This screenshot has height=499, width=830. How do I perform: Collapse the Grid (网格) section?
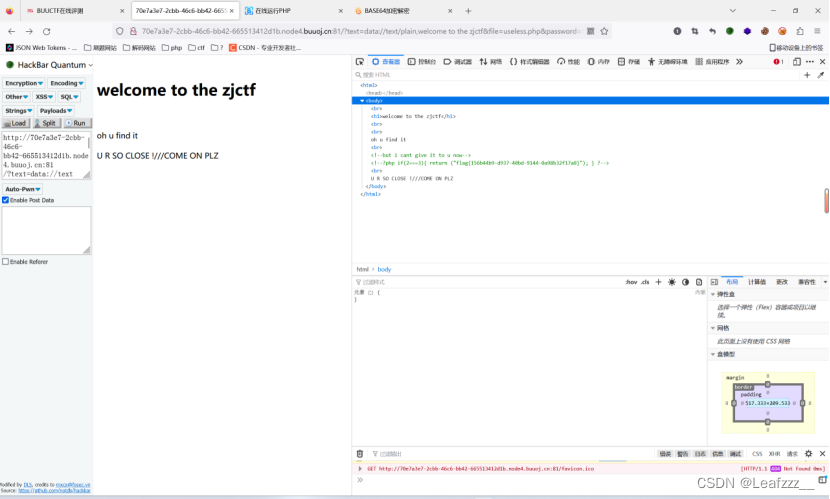tap(713, 328)
